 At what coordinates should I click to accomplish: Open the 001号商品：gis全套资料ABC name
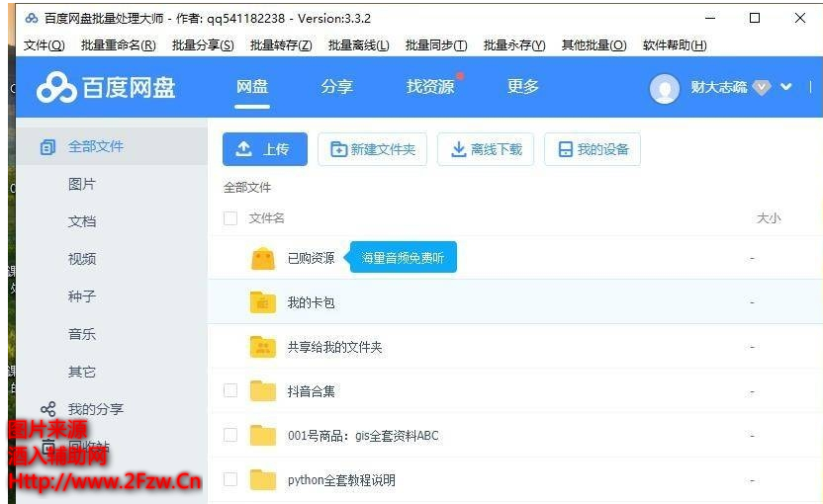pos(363,435)
